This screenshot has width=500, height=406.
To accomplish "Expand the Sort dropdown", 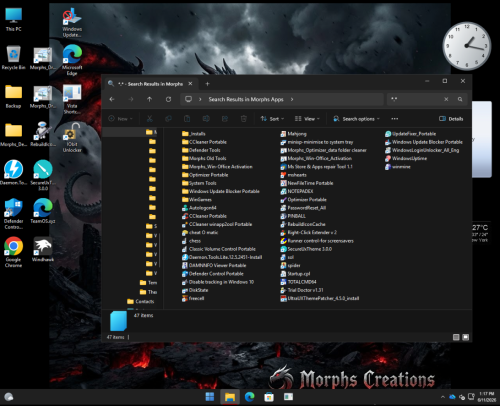I will 272,119.
